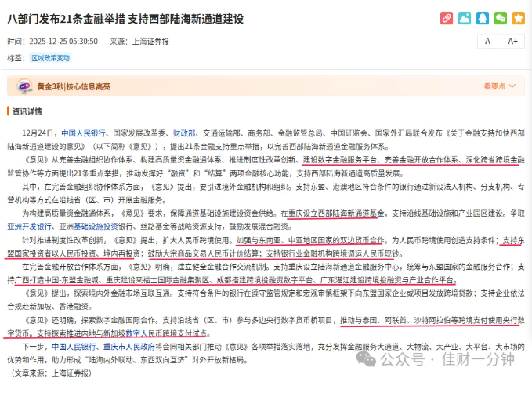Image resolution: width=532 pixels, height=393 pixels.
Task: Open the 区域政策变动 tag
Action: (51, 58)
